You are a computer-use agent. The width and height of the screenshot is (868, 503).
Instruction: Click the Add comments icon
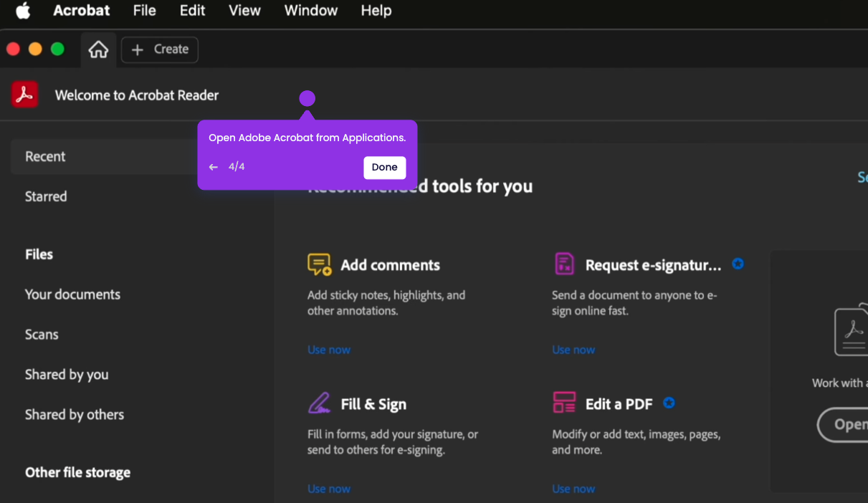tap(320, 264)
